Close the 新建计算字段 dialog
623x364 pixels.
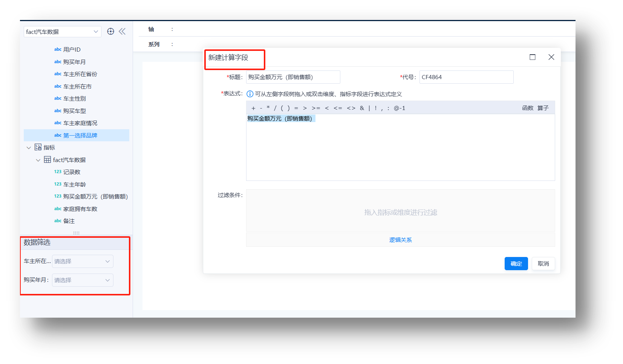click(551, 57)
